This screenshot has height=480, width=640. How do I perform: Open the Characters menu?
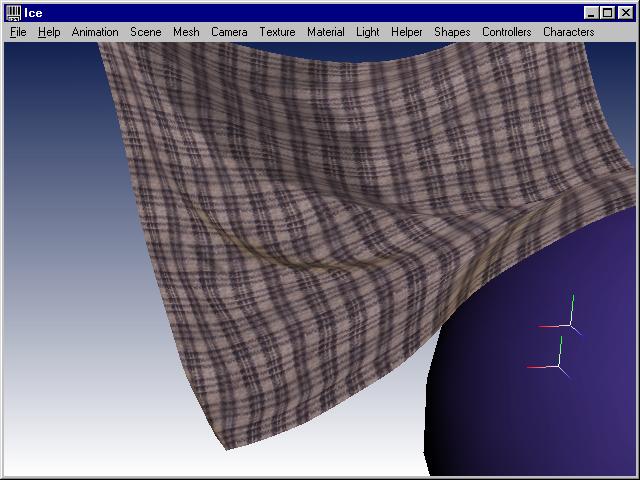[569, 32]
